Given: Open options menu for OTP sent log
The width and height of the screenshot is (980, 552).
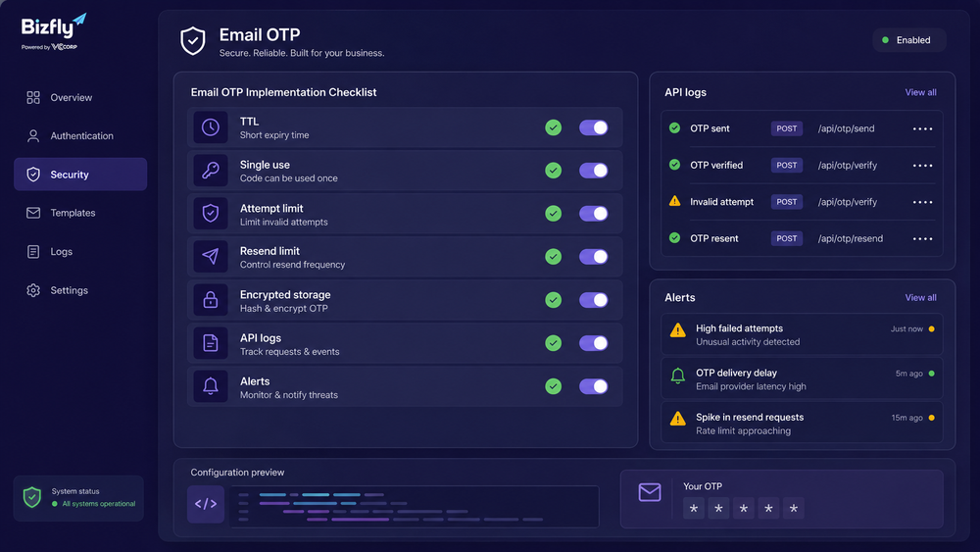Looking at the screenshot, I should click(922, 128).
